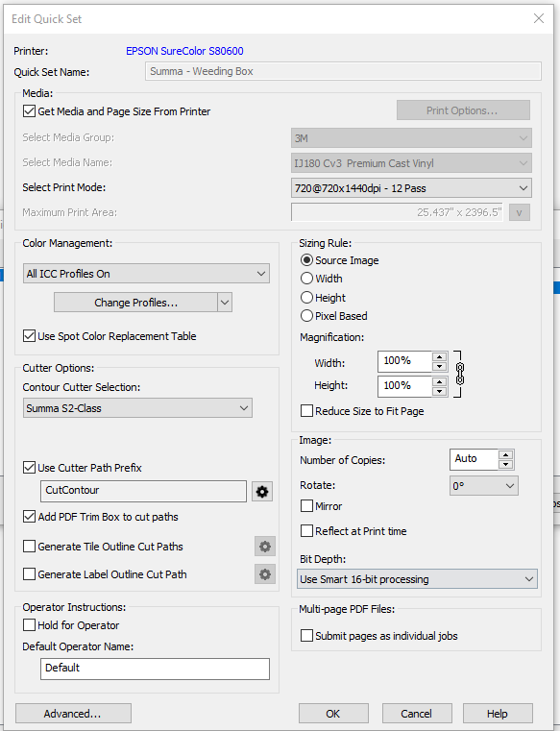Decrease Height magnification with down arrow
The width and height of the screenshot is (560, 731).
439,391
